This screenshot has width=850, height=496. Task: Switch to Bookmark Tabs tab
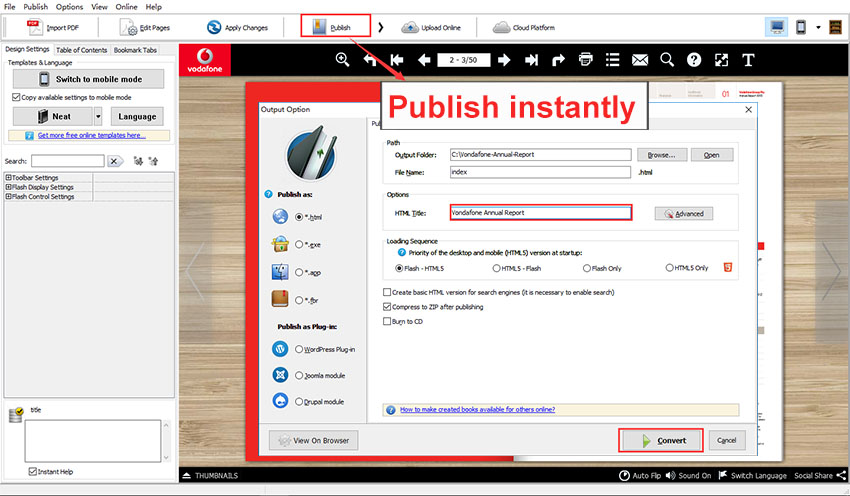135,50
